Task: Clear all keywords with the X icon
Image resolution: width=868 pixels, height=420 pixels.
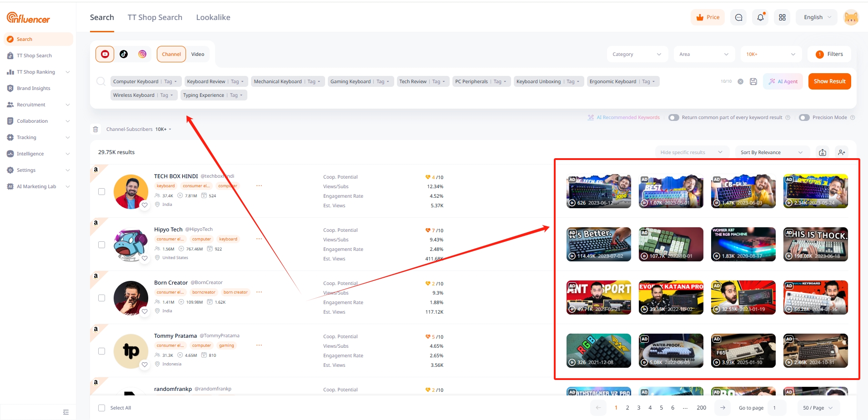Action: point(740,81)
